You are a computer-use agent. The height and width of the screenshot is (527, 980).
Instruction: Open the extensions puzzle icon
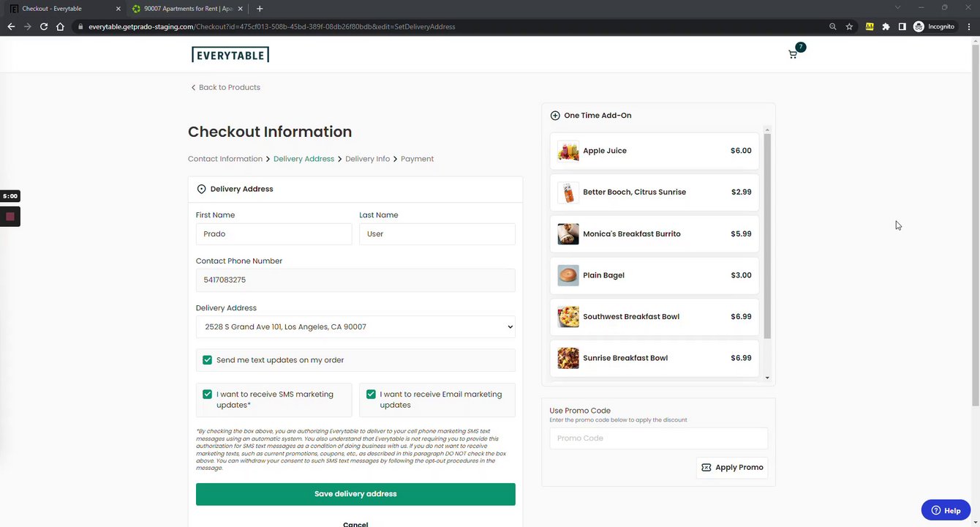(x=886, y=26)
